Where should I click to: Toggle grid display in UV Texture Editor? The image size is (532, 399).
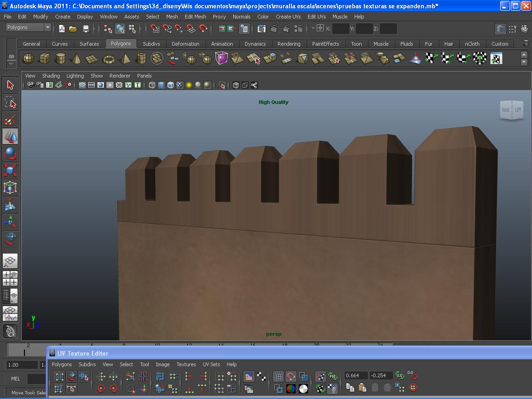[278, 376]
